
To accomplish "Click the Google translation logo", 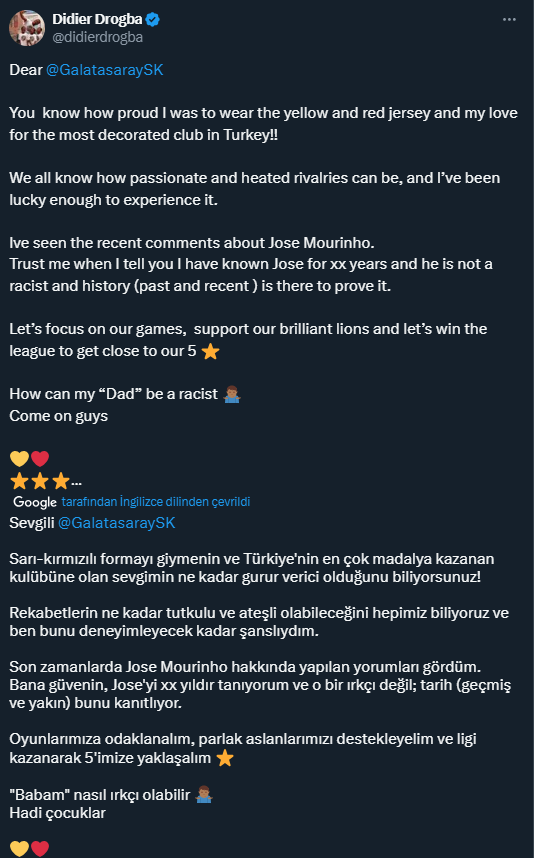I will (x=35, y=502).
